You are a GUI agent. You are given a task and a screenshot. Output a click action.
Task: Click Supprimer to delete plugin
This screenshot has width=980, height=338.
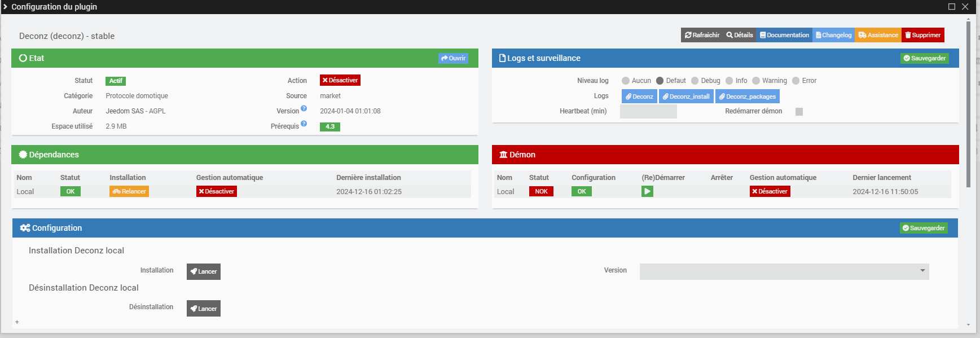pyautogui.click(x=923, y=35)
